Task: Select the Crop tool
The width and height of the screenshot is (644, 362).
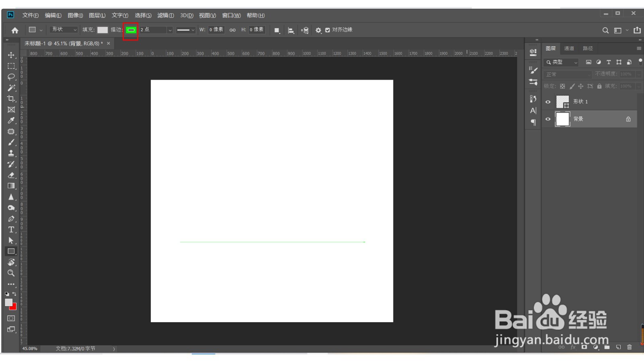Action: pyautogui.click(x=11, y=99)
